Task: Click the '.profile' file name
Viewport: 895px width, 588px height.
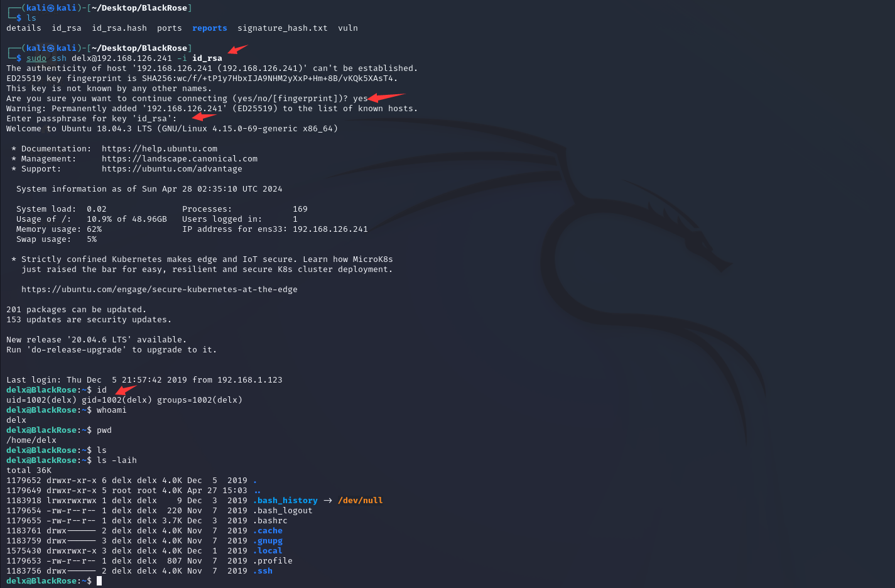Action: (273, 561)
